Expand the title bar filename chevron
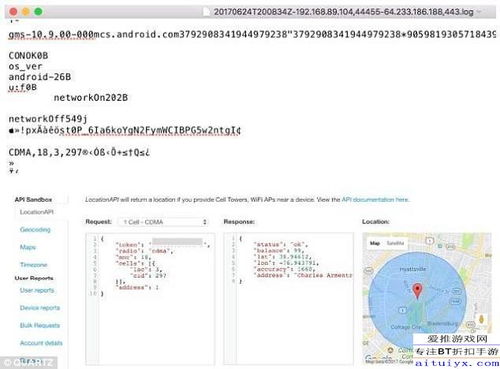500x369 pixels. (480, 12)
